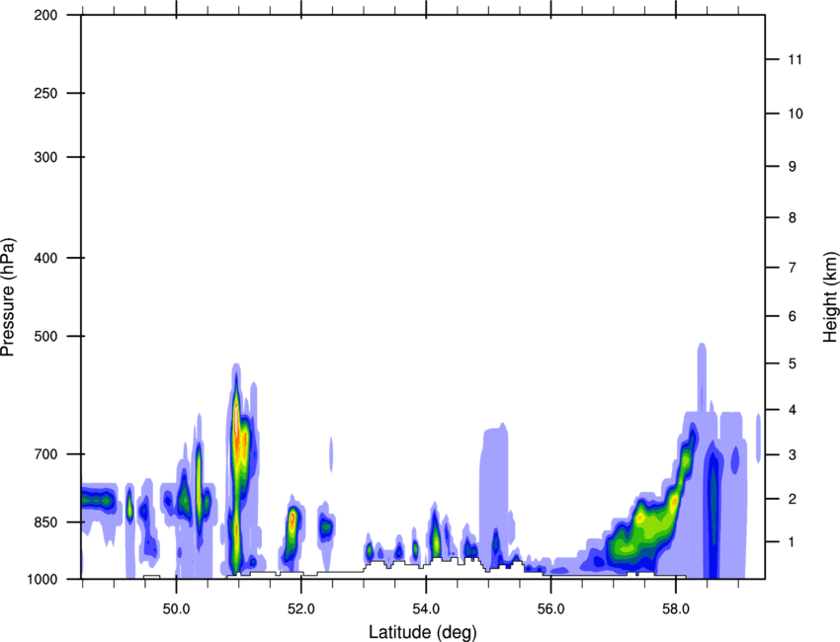Click the 8 km height tick label
Screen dimensions: 840x642
tap(793, 217)
